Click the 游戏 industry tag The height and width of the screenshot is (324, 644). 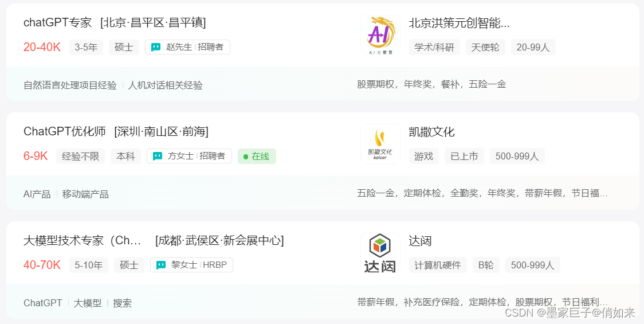(424, 156)
